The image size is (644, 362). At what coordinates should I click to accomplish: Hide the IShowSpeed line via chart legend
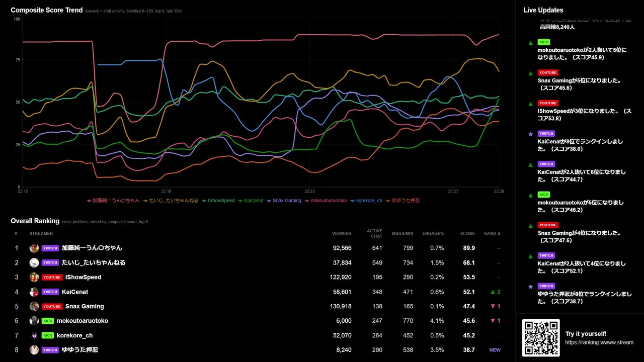pos(218,201)
